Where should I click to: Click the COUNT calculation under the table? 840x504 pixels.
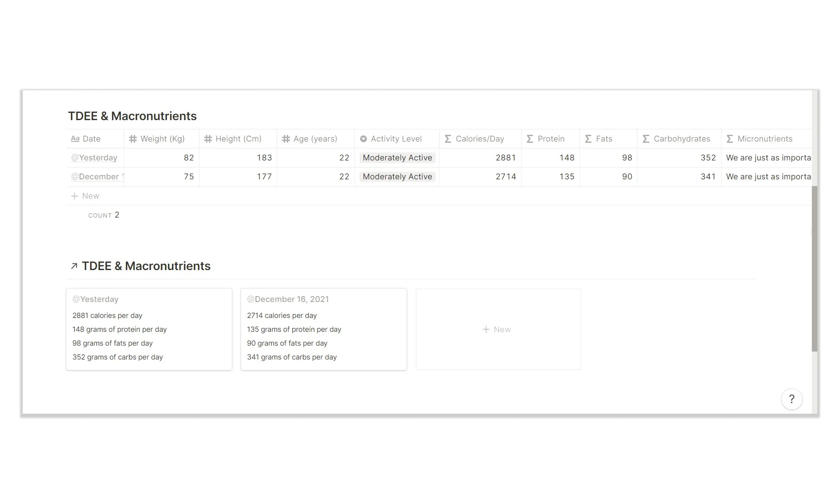103,215
